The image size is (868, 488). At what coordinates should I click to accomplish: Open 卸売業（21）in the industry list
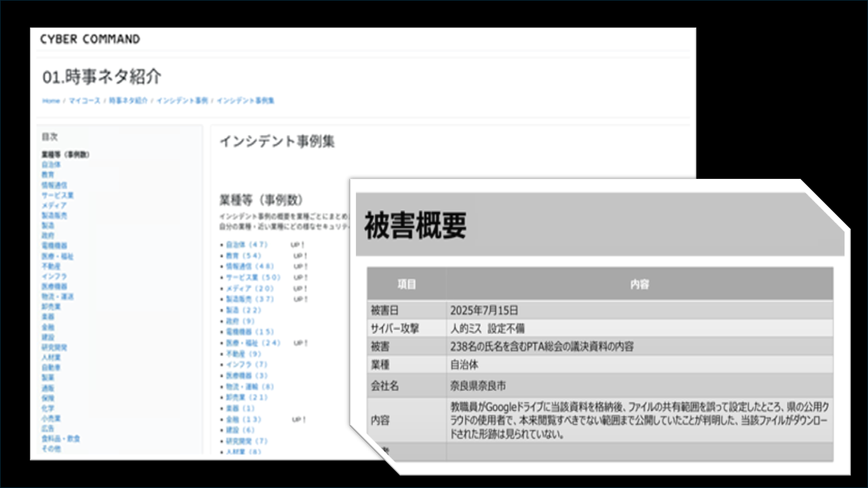pyautogui.click(x=247, y=397)
